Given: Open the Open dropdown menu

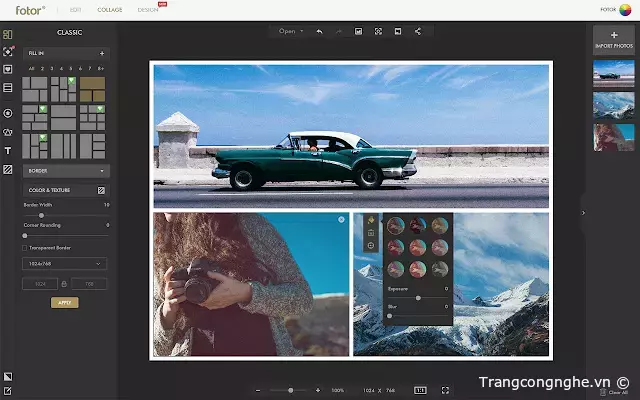Looking at the screenshot, I should (291, 31).
